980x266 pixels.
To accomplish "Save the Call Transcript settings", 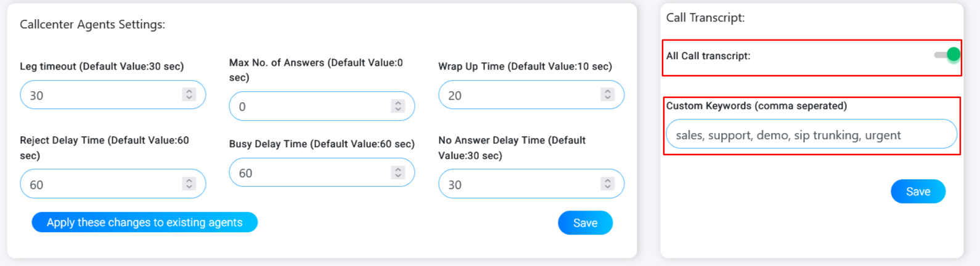I will 918,191.
